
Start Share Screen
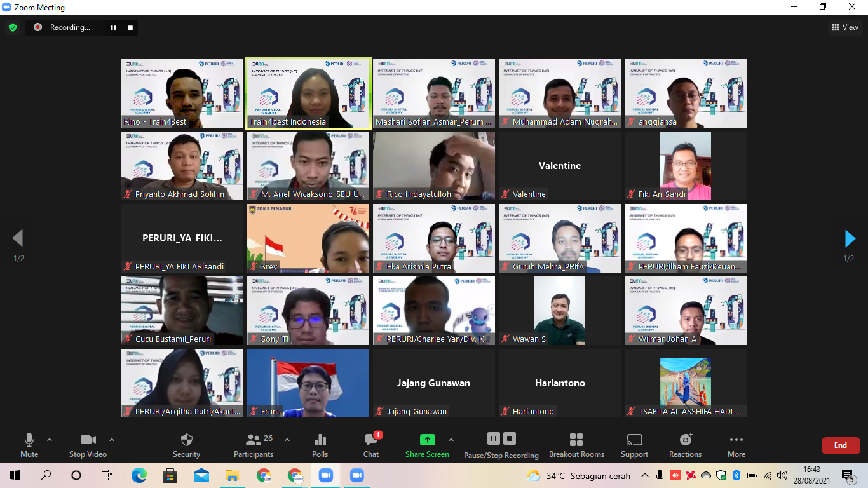(427, 445)
